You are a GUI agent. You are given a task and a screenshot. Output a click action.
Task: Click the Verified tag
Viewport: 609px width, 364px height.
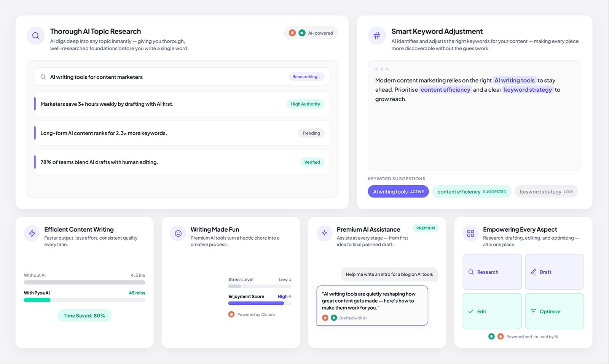click(312, 162)
